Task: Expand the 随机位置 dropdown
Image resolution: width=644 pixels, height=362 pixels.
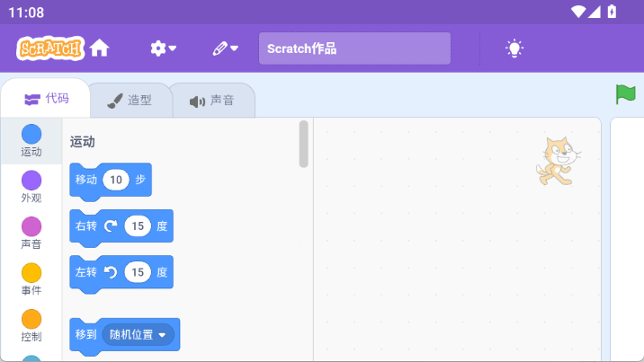Action: pyautogui.click(x=162, y=335)
